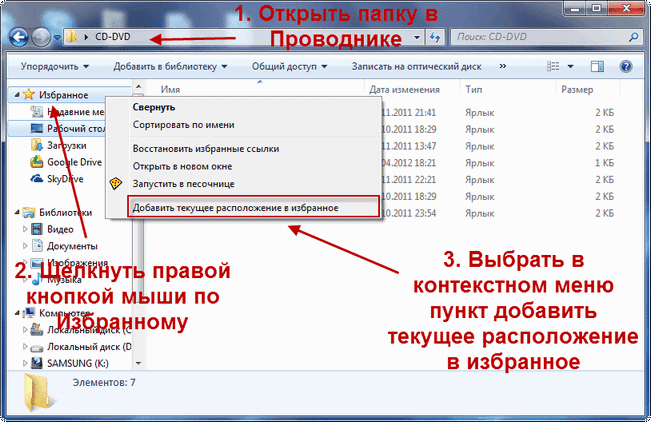Open Help with the question mark icon

pos(626,66)
